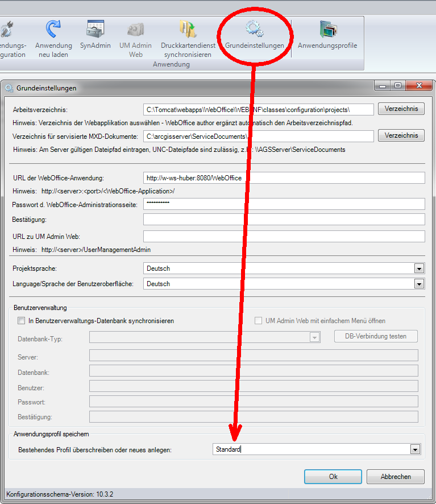Click the Benutzerverwaltung Server field
Image resolution: width=436 pixels, height=504 pixels.
[254, 356]
